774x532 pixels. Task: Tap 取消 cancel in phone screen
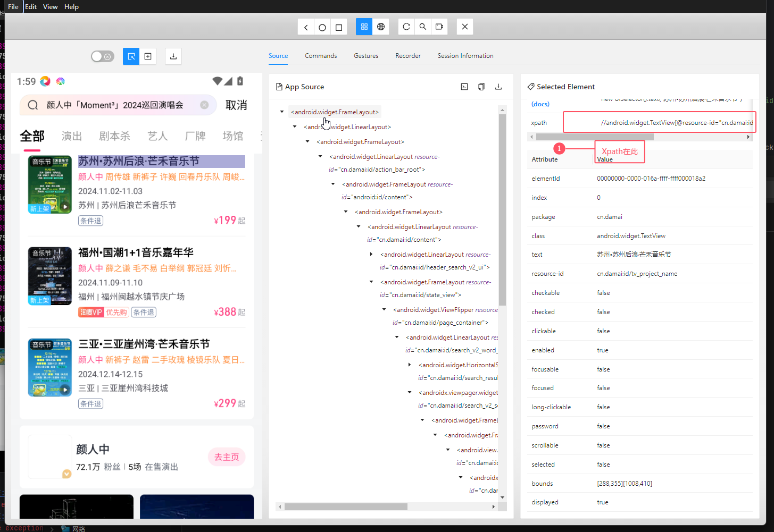236,105
